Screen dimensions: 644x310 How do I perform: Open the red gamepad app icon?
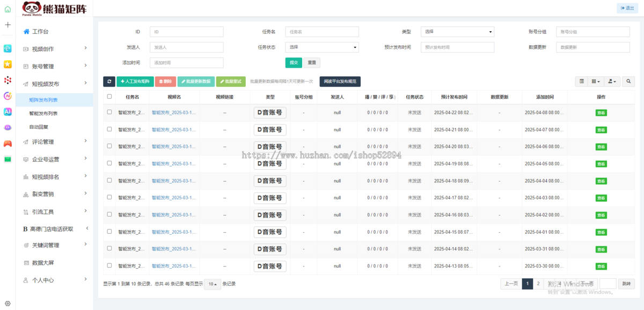point(8,143)
